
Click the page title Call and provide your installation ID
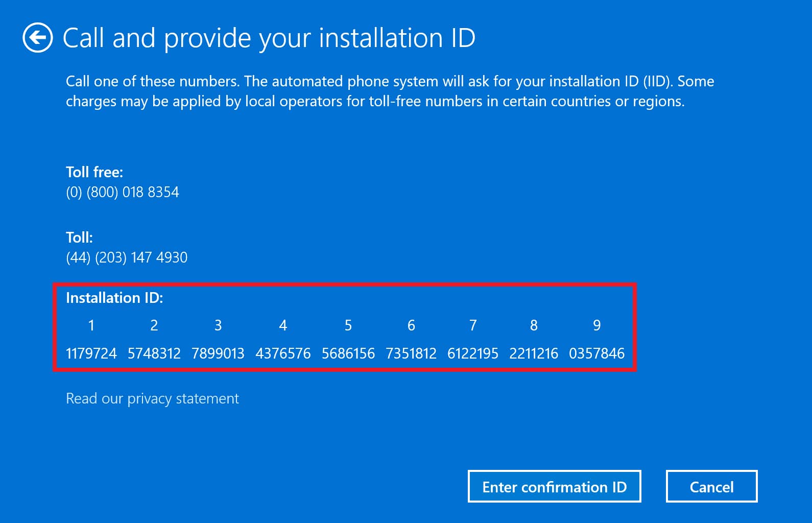(x=269, y=38)
